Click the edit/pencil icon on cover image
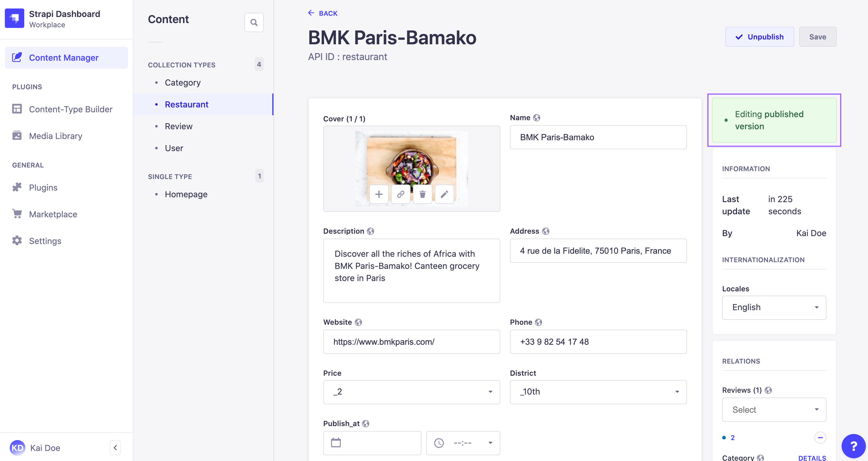This screenshot has width=868, height=461. point(444,194)
